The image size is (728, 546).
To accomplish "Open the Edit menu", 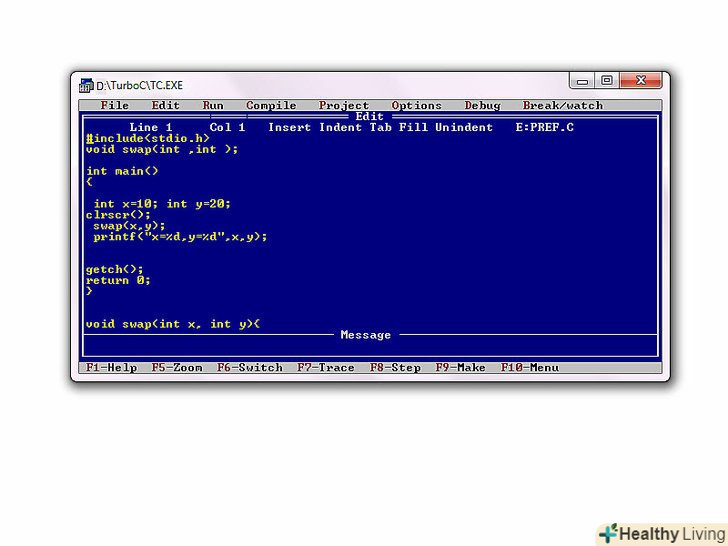I will coord(165,105).
